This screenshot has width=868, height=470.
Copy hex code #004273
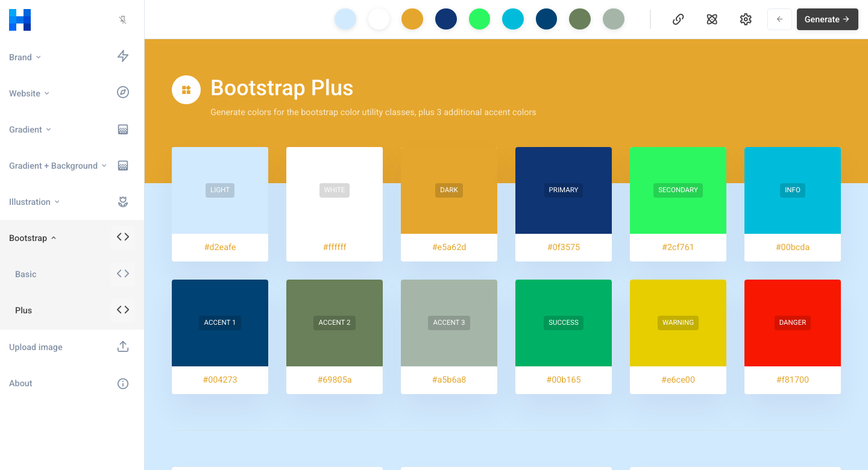point(220,380)
